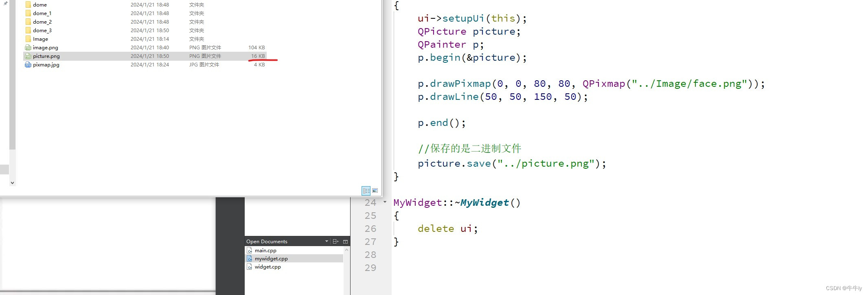Image resolution: width=868 pixels, height=295 pixels.
Task: Click the QPainter type name in code
Action: 442,44
